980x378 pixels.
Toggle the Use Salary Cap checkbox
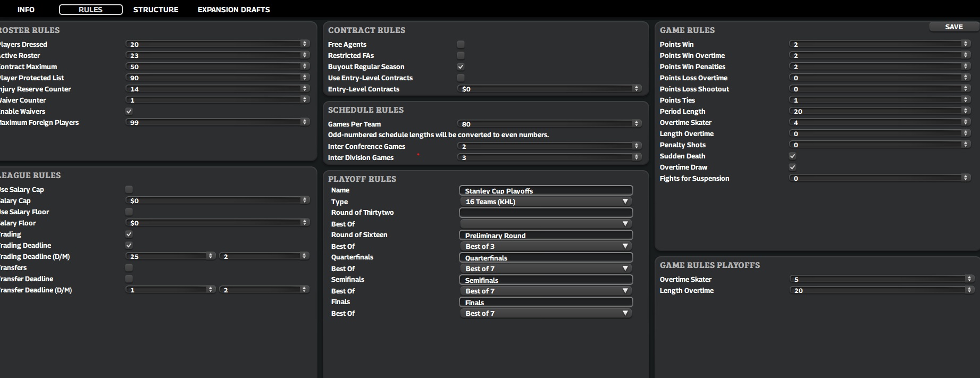(129, 189)
